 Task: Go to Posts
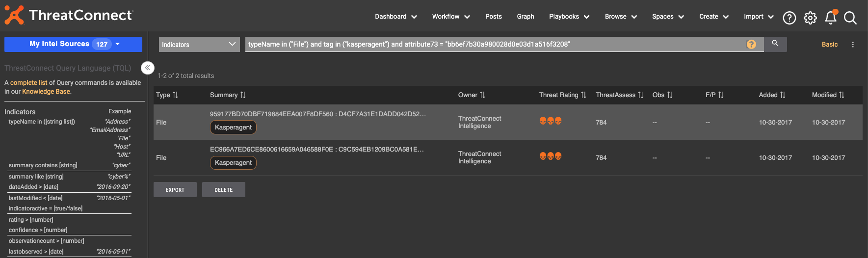pos(494,17)
